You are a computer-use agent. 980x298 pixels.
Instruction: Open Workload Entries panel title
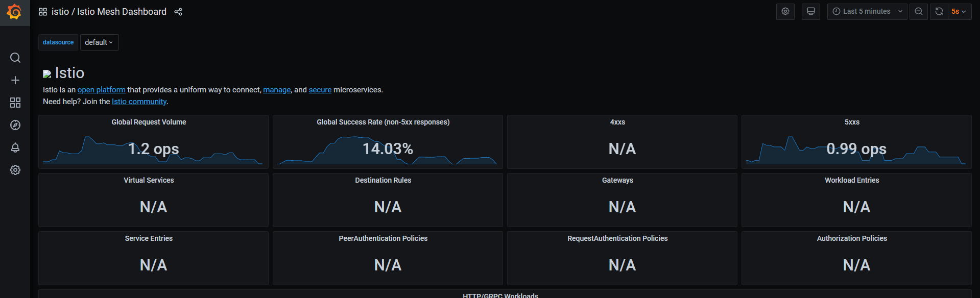pos(852,180)
